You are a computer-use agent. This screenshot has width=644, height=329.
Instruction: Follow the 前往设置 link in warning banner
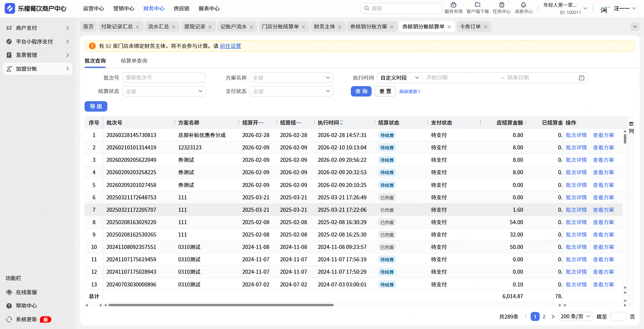[x=230, y=46]
